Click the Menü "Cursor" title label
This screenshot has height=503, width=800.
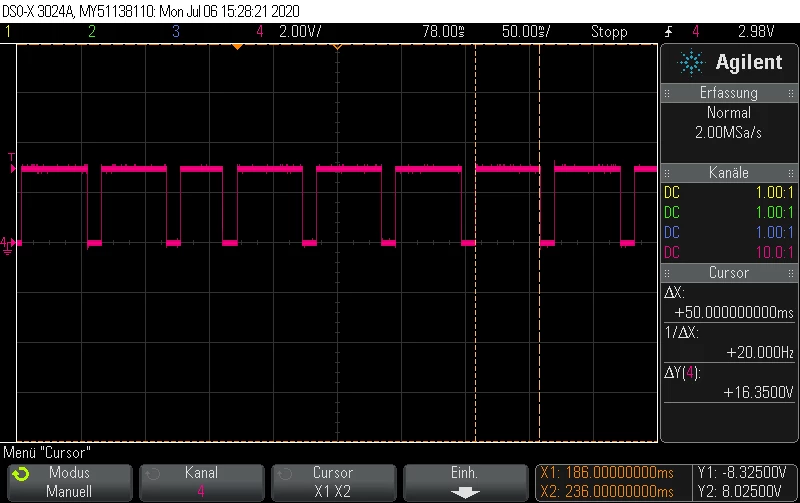47,452
